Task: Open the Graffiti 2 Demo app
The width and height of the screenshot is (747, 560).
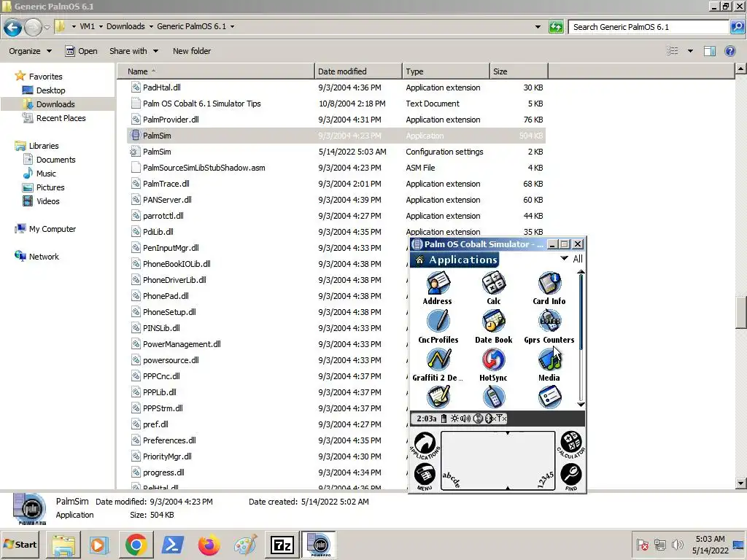Action: click(x=438, y=365)
